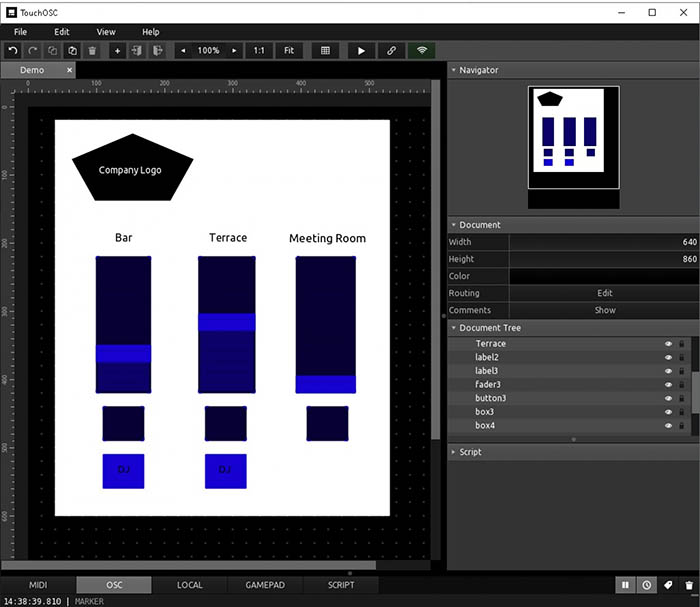The image size is (700, 607).
Task: Click the document Color swatch field
Action: (x=604, y=276)
